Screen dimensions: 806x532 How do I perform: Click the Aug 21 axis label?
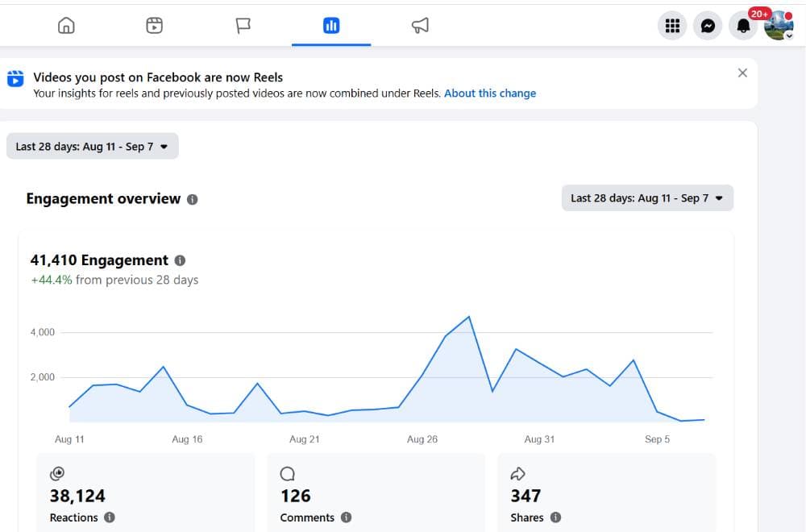coord(305,439)
